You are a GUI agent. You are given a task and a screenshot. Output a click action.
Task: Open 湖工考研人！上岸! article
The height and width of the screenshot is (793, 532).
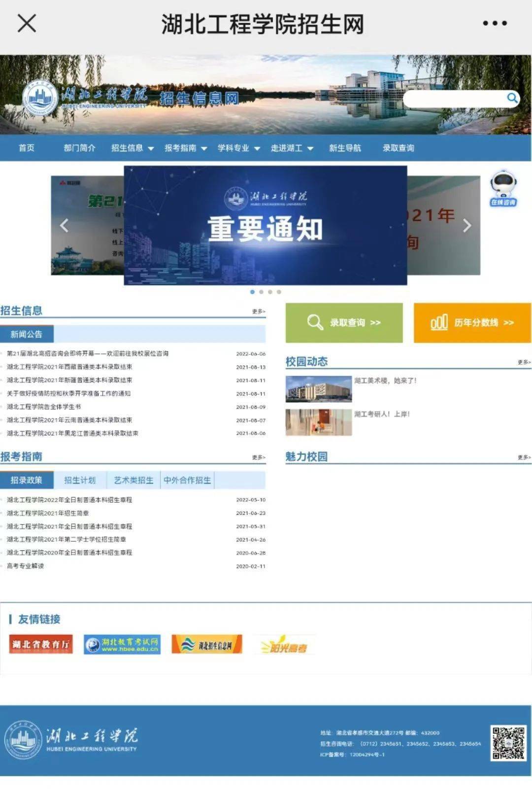(382, 414)
